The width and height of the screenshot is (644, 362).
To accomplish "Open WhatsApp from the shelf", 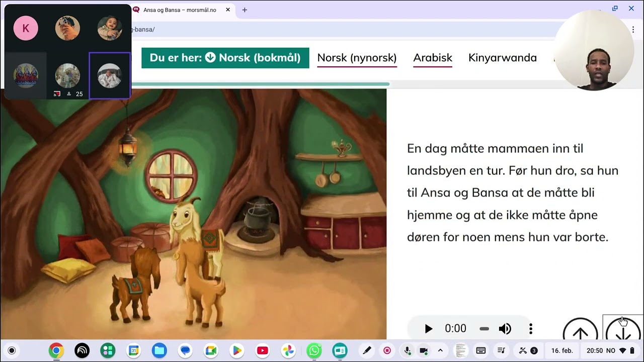I will pos(314,350).
